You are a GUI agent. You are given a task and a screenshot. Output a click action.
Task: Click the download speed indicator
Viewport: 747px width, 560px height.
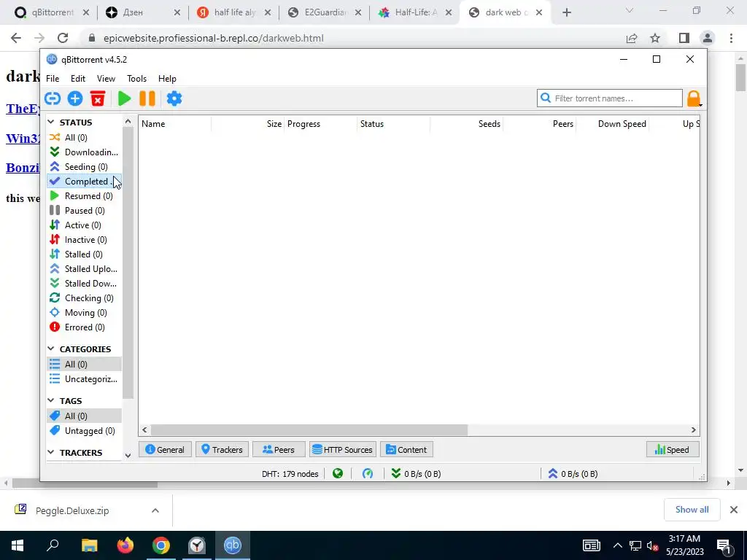[x=417, y=474]
